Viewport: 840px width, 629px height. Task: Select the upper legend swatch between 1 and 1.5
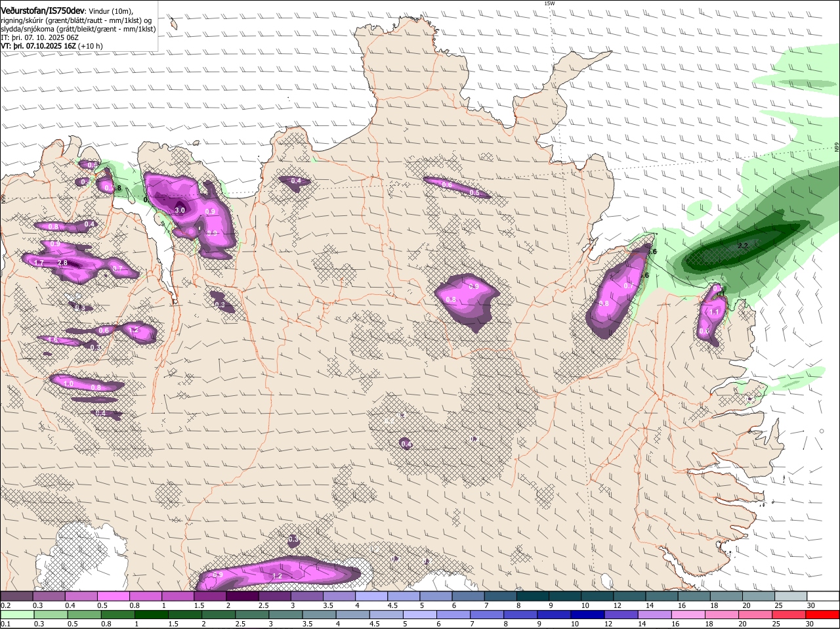pos(178,596)
